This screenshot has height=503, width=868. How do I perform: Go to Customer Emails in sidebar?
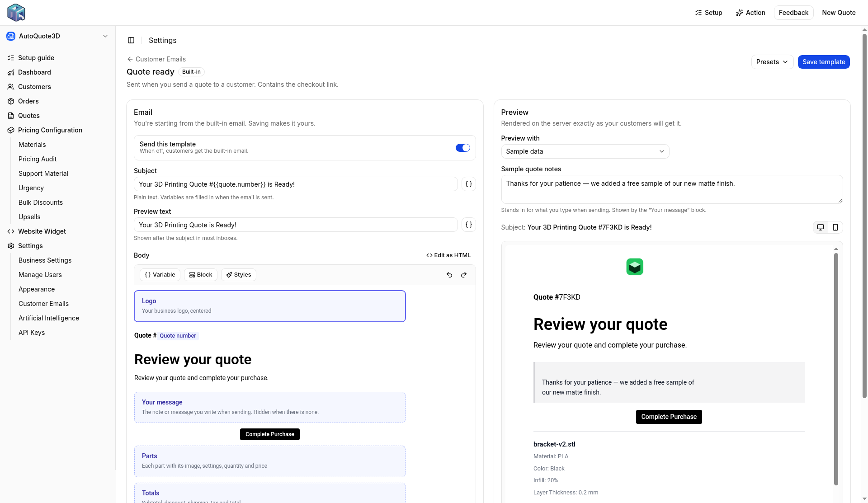[x=43, y=304]
